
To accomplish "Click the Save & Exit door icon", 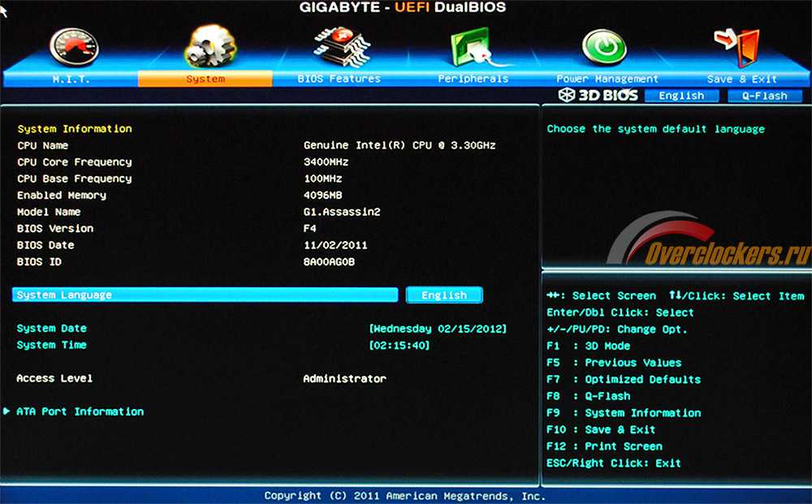I will [x=737, y=47].
